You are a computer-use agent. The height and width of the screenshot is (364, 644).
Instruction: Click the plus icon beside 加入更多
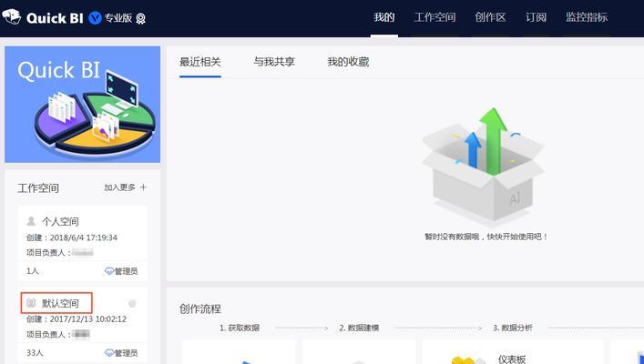pos(143,187)
